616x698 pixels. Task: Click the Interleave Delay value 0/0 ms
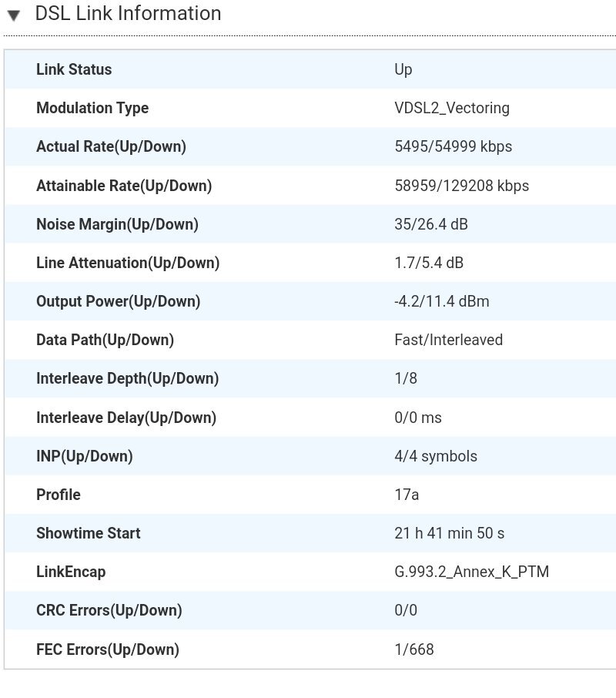(x=418, y=418)
